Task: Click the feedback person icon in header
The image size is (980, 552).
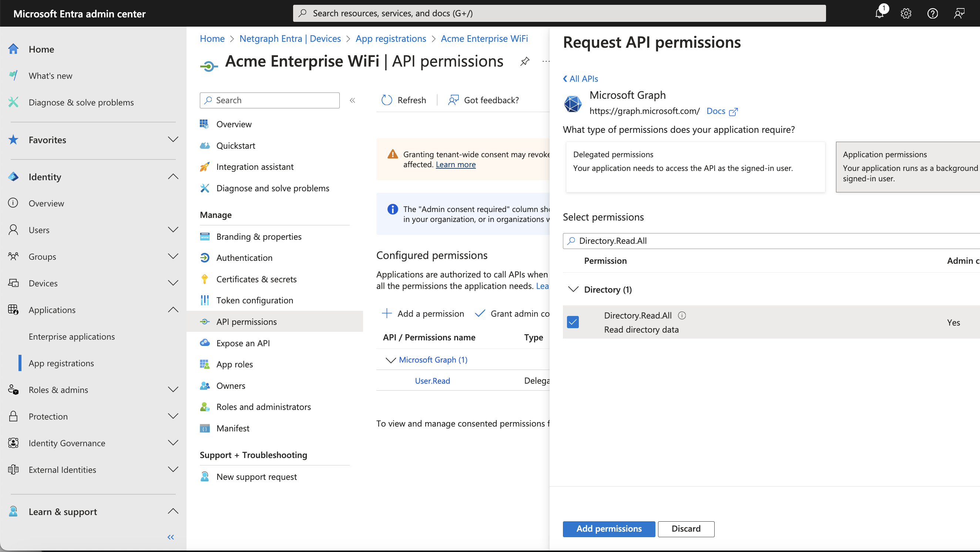Action: click(x=959, y=14)
